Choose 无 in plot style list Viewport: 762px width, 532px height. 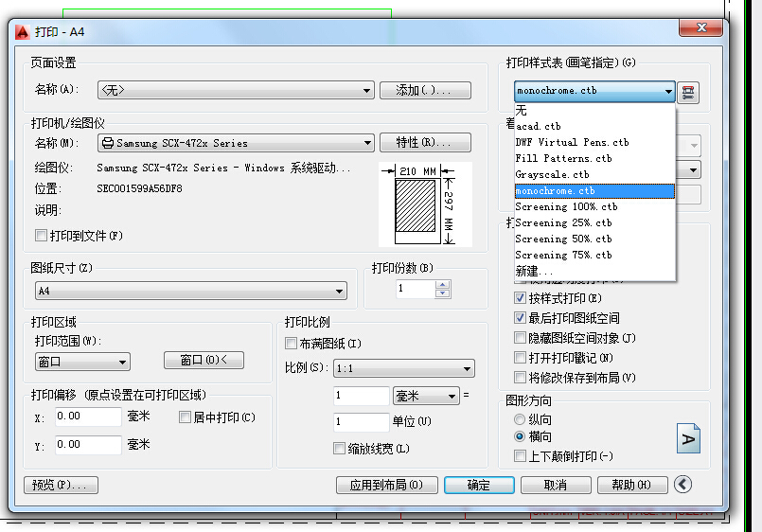tap(594, 111)
